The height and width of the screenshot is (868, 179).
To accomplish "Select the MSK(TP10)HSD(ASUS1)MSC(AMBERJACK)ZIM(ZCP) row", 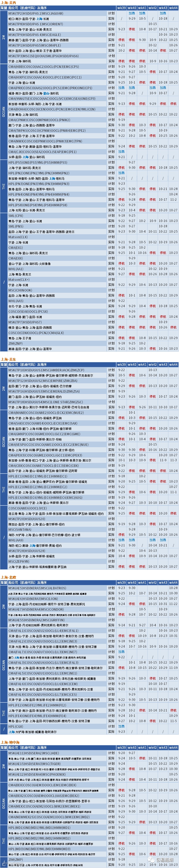I will pyautogui.click(x=57, y=370).
